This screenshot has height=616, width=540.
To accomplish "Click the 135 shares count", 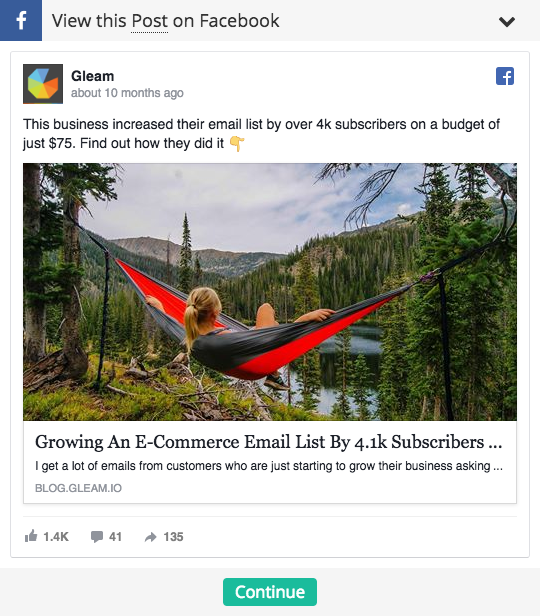I will (173, 537).
